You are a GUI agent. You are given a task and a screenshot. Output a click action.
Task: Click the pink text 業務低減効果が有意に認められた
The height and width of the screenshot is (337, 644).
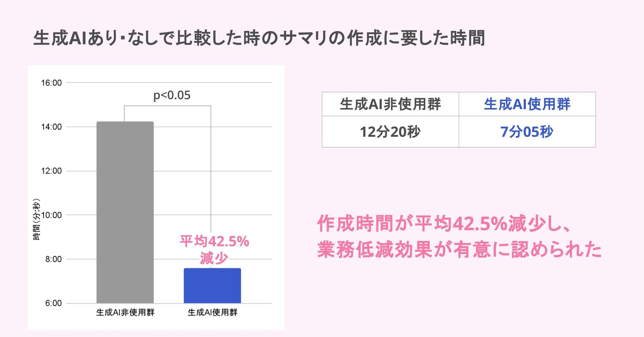459,249
